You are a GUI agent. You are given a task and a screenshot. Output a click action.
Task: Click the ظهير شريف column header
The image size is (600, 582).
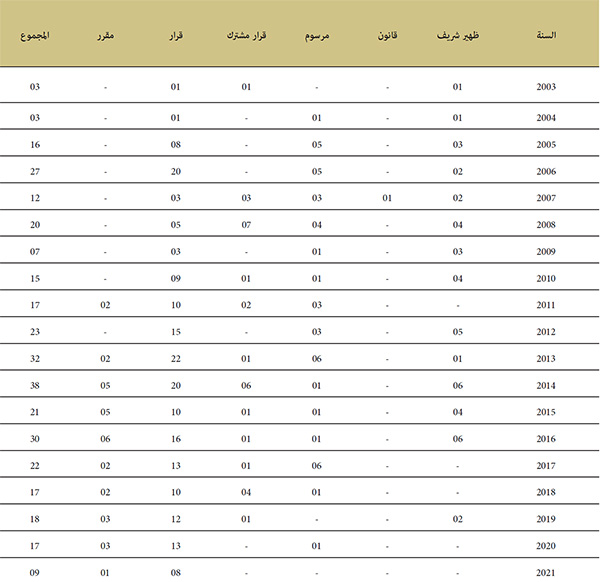(458, 36)
